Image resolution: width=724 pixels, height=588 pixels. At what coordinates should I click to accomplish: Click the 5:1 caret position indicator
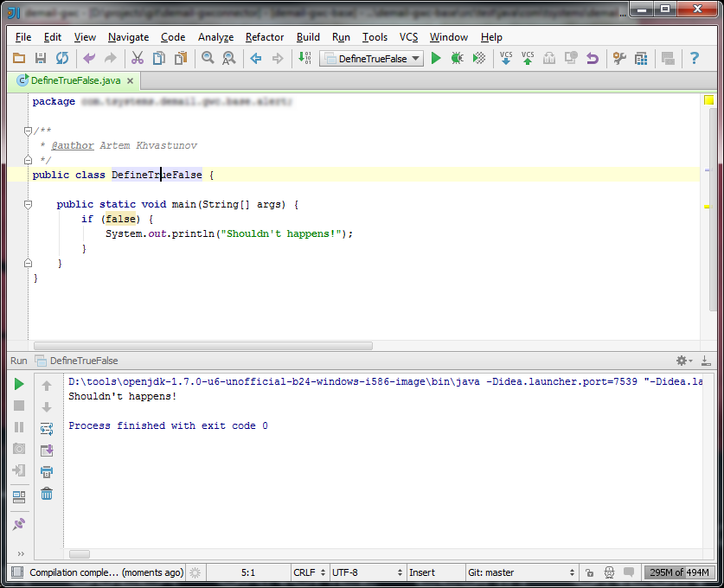(248, 572)
